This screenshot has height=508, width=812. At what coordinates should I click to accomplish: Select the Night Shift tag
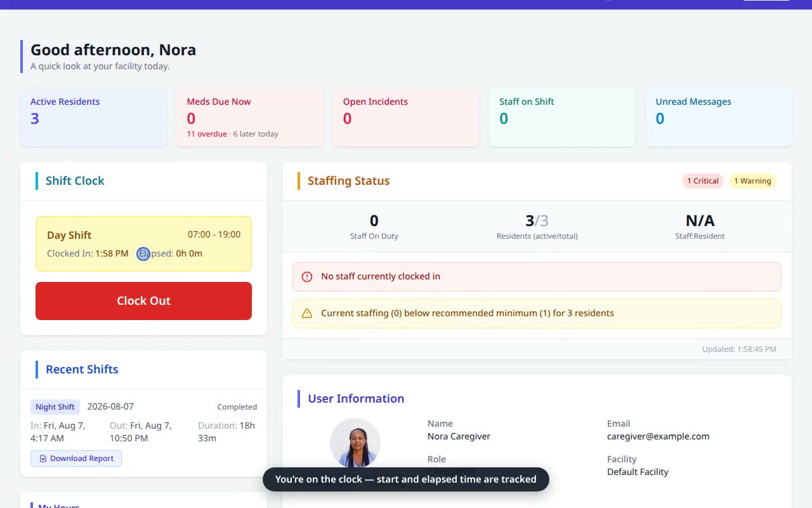(x=55, y=407)
